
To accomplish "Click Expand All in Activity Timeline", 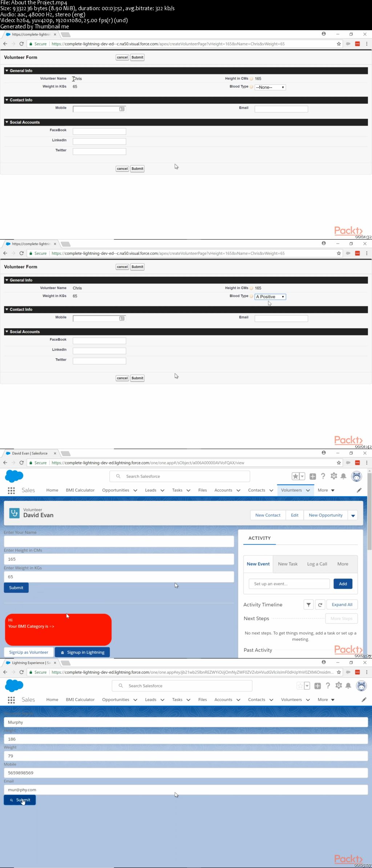I will coord(342,605).
